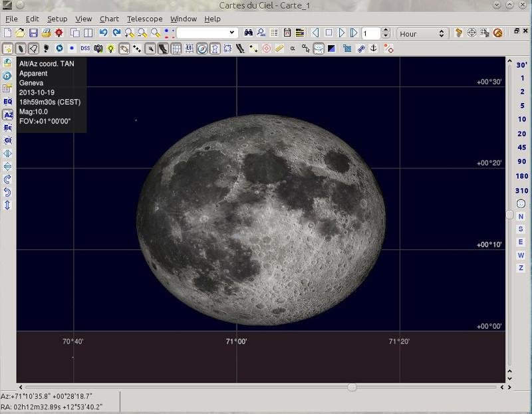Click the Print chart icon
Image resolution: width=532 pixels, height=414 pixels.
(47, 33)
